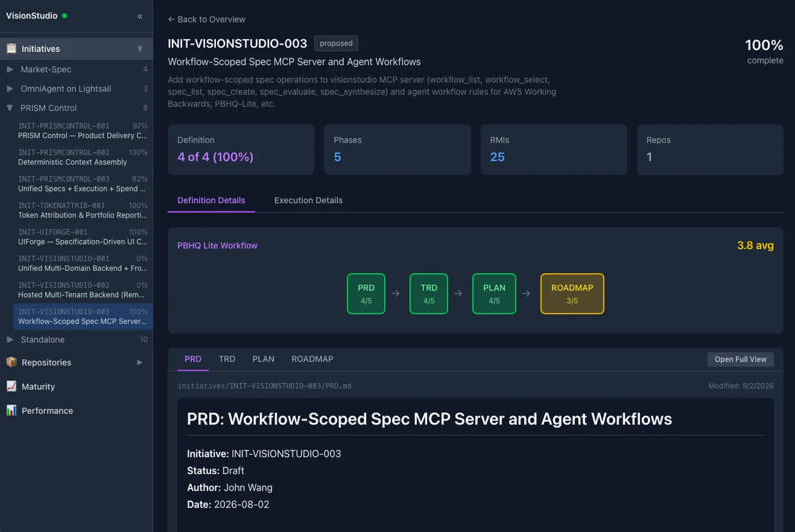Click the Date: 2026-08-02 line
The image size is (795, 532).
point(228,504)
